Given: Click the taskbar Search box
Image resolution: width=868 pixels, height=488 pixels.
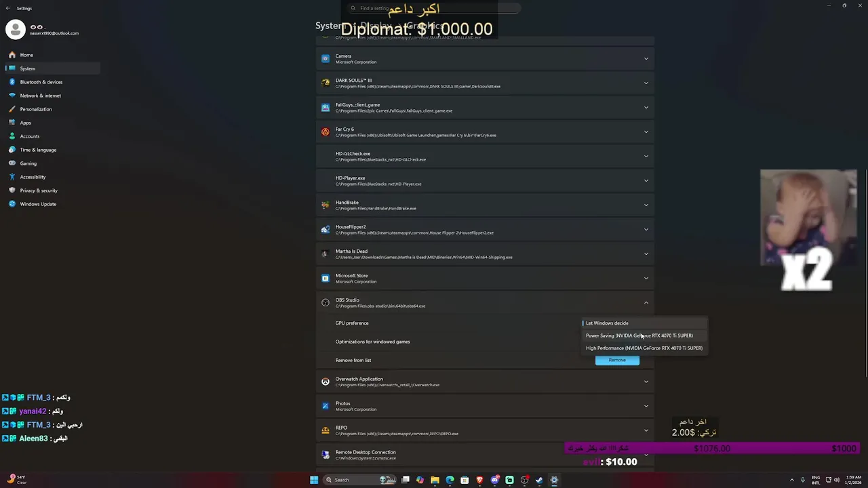Looking at the screenshot, I should [x=359, y=480].
